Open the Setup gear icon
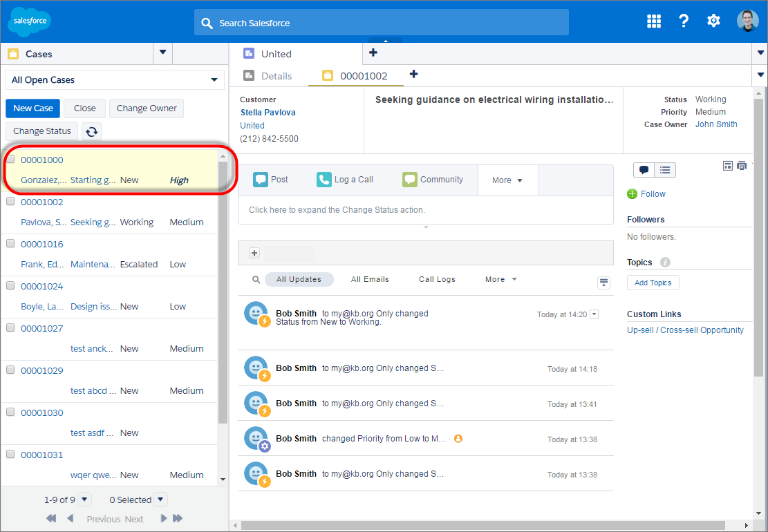This screenshot has width=768, height=532. click(x=713, y=21)
